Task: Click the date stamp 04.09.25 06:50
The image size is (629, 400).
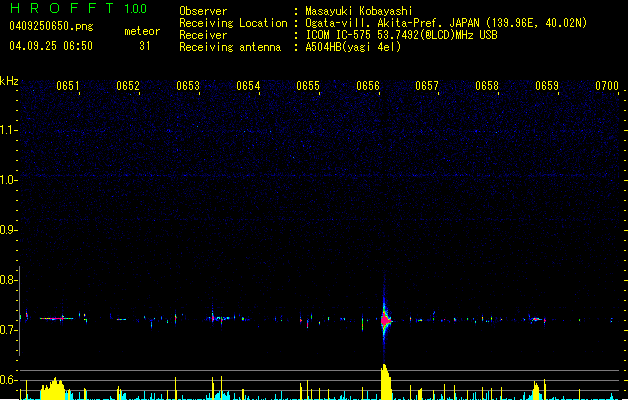Action: click(x=51, y=46)
